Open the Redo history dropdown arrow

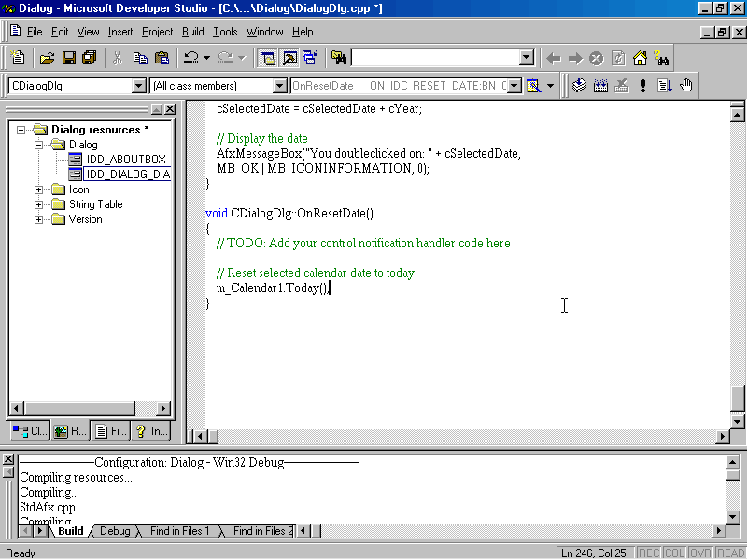coord(242,58)
